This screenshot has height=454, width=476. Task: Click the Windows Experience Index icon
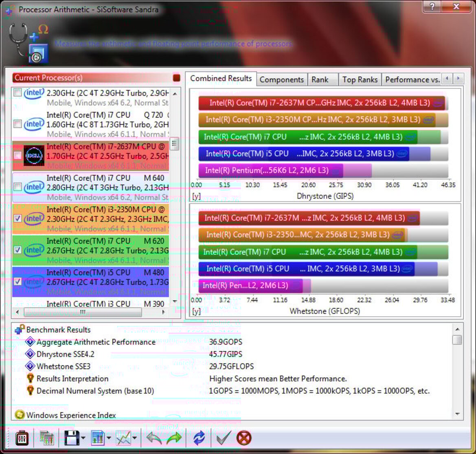[20, 415]
